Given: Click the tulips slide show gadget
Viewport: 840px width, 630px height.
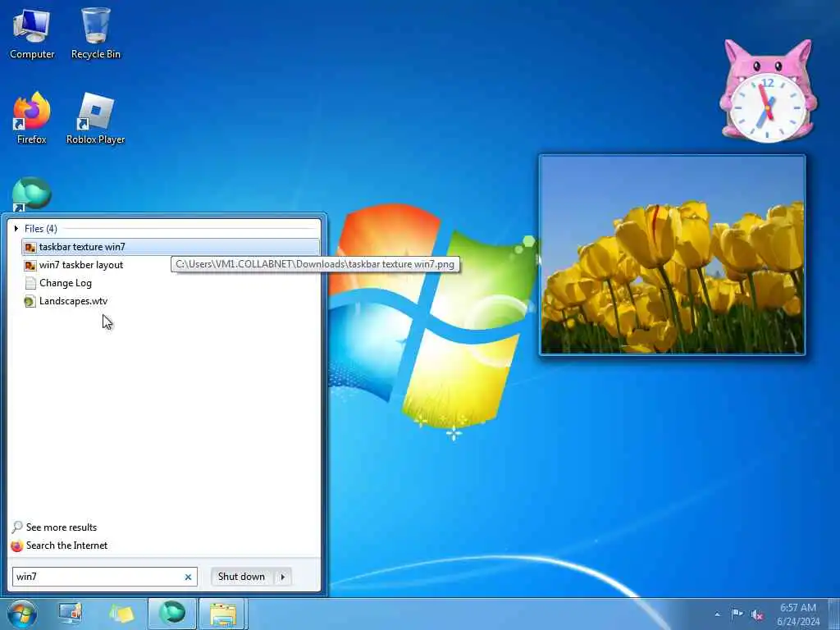Looking at the screenshot, I should point(673,255).
